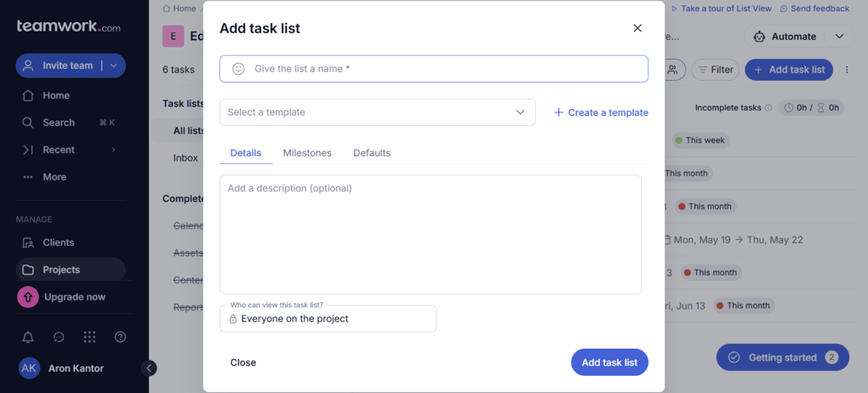Focus the list name input field

coord(434,69)
